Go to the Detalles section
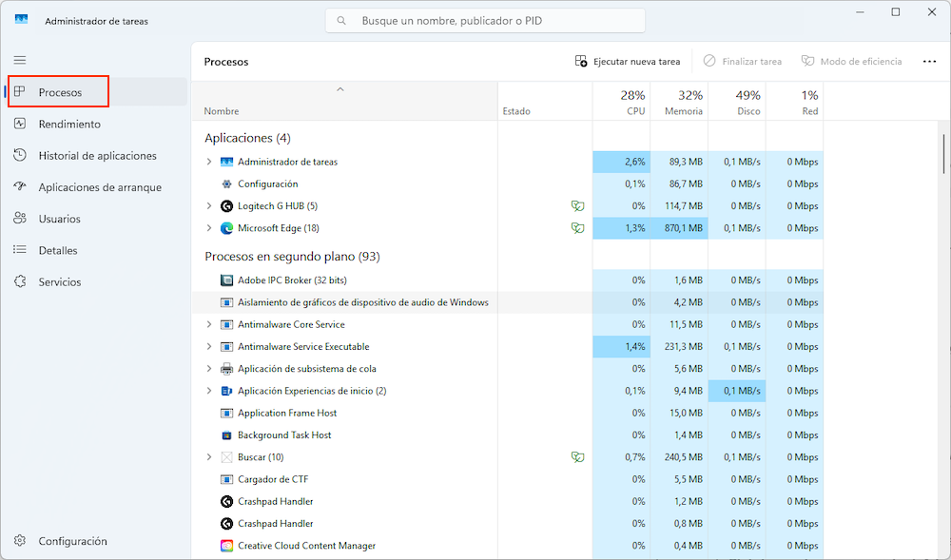The width and height of the screenshot is (951, 560). pos(58,251)
